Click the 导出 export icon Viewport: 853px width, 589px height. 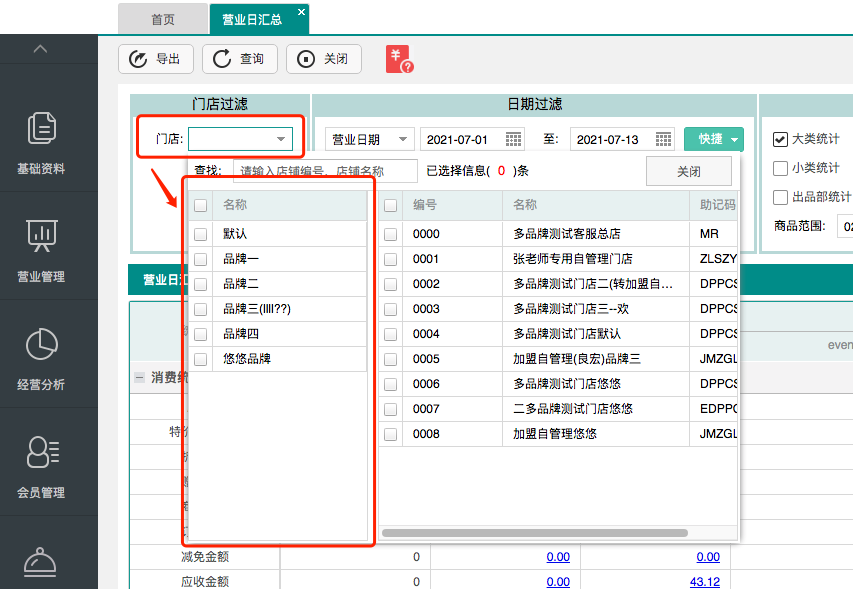click(139, 59)
